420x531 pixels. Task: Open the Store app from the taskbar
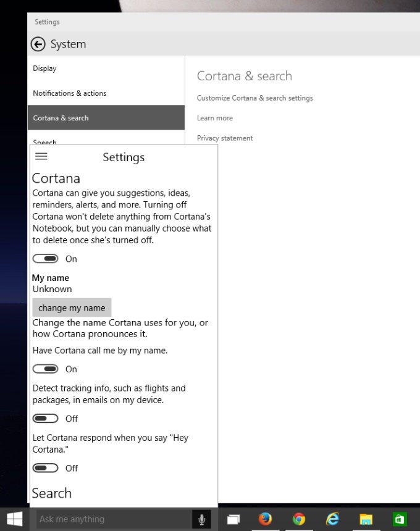click(400, 519)
